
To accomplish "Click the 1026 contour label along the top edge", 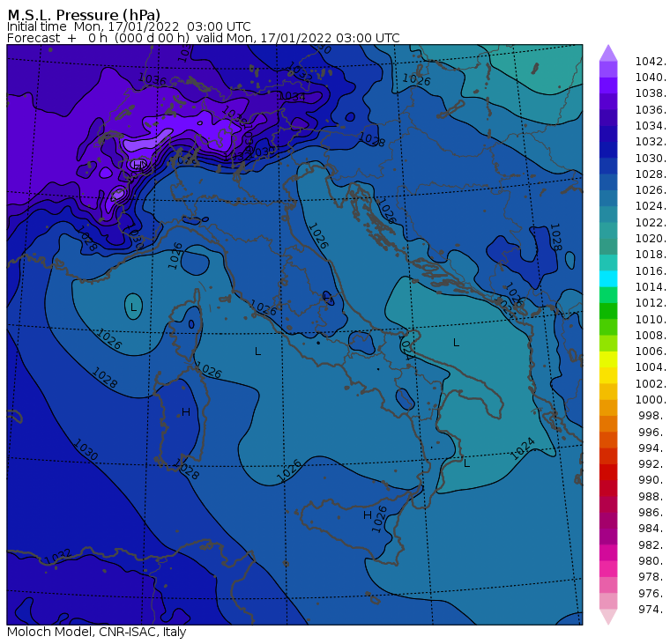I will point(417,79).
